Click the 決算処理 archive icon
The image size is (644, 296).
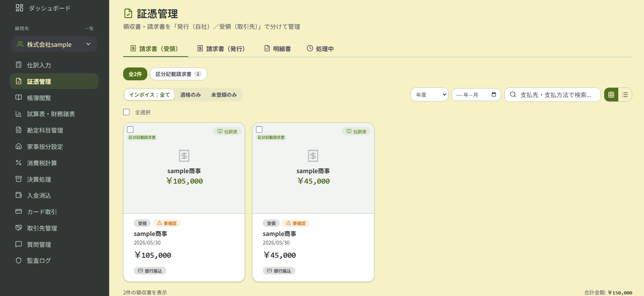pyautogui.click(x=19, y=179)
